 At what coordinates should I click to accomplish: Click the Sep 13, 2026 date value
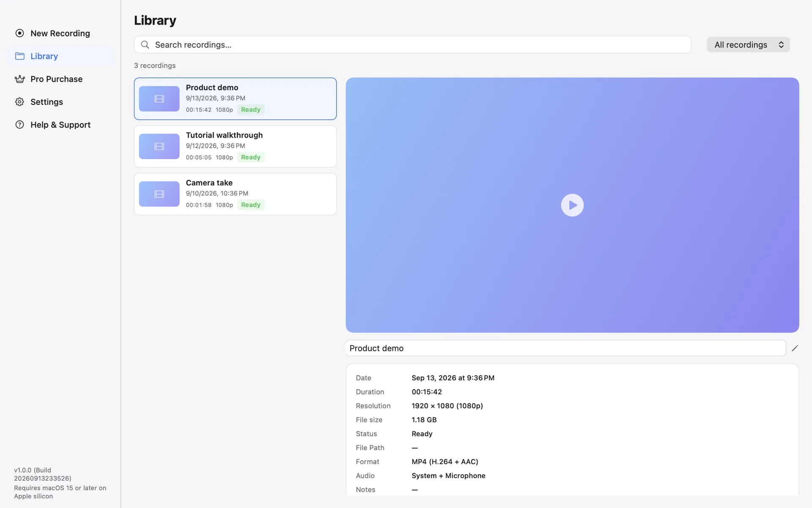click(x=453, y=378)
